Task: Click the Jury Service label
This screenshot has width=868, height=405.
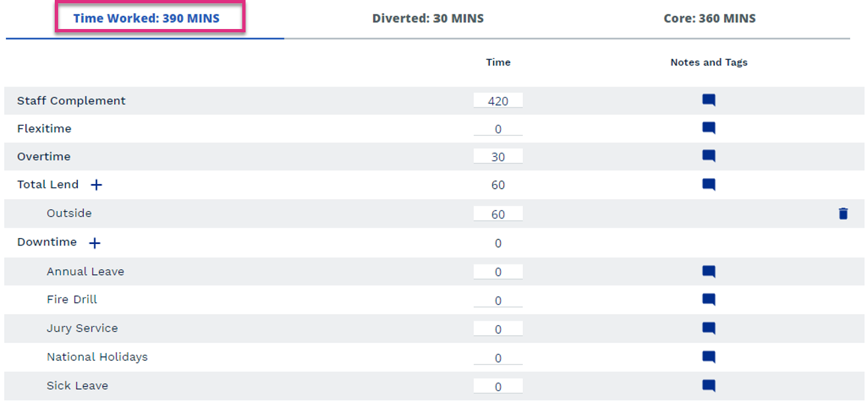Action: [83, 328]
